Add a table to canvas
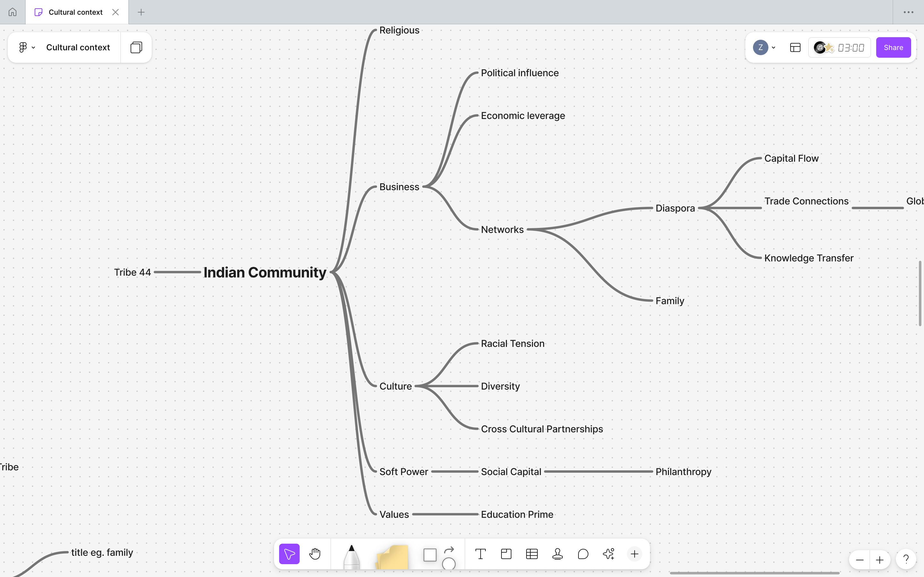Viewport: 924px width, 577px height. click(532, 554)
